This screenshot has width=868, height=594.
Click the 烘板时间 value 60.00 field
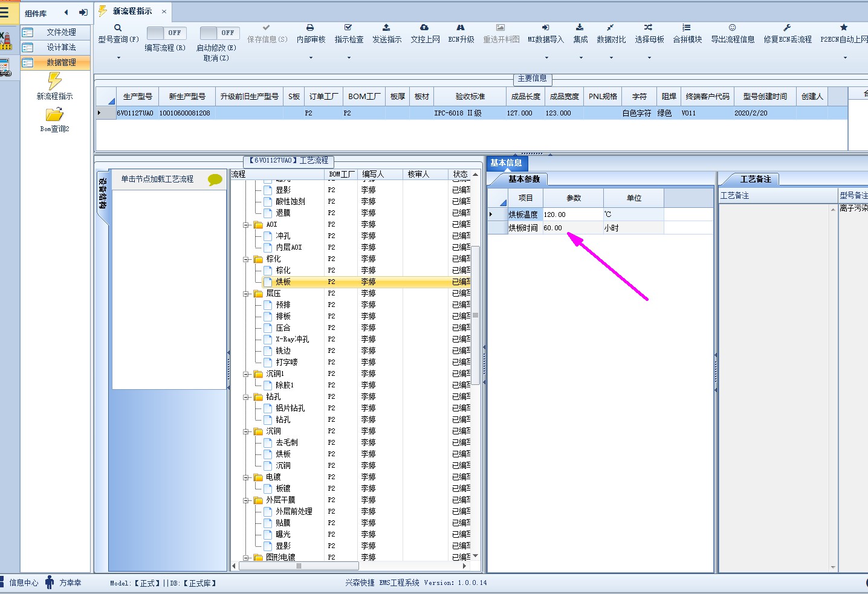[x=572, y=228]
